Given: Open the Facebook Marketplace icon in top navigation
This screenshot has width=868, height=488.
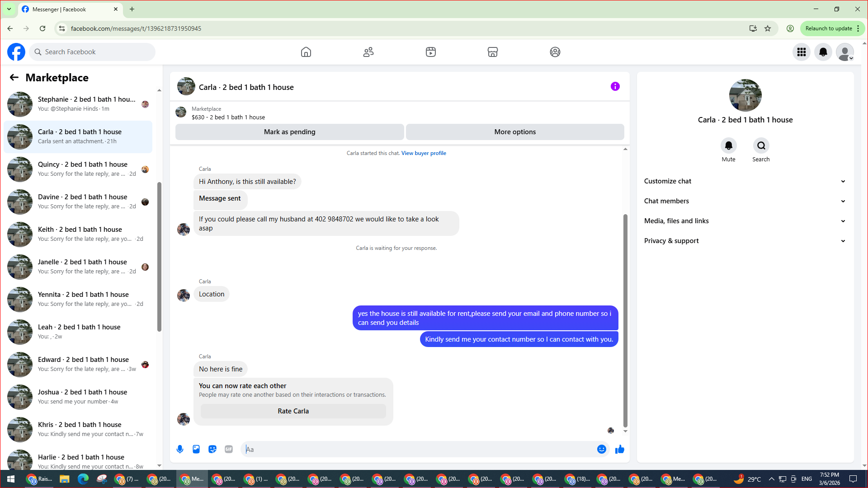Looking at the screenshot, I should pyautogui.click(x=492, y=52).
